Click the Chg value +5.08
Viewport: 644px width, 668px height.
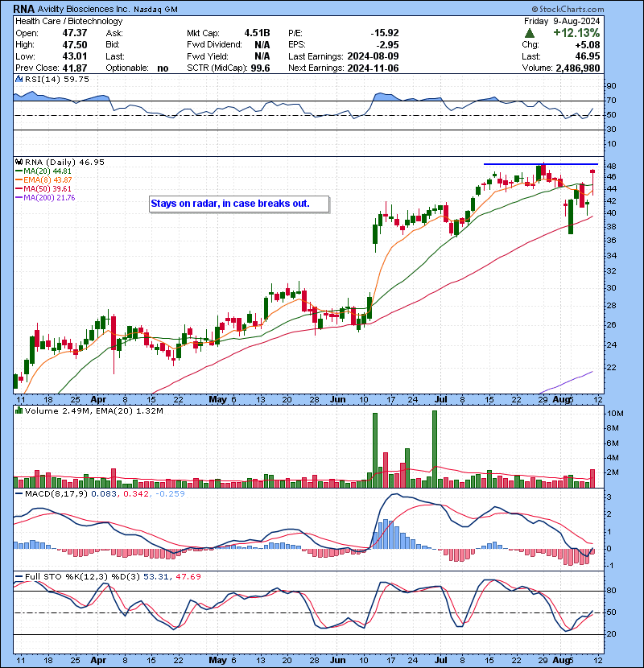pos(588,45)
